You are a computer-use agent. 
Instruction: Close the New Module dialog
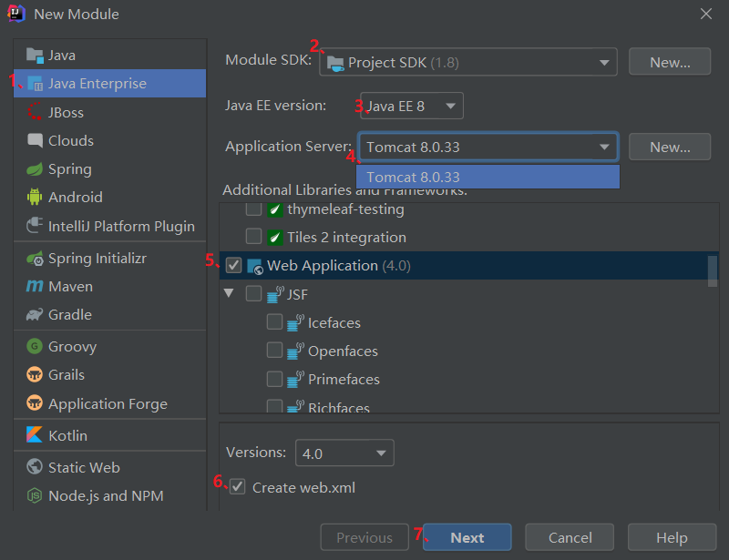705,14
